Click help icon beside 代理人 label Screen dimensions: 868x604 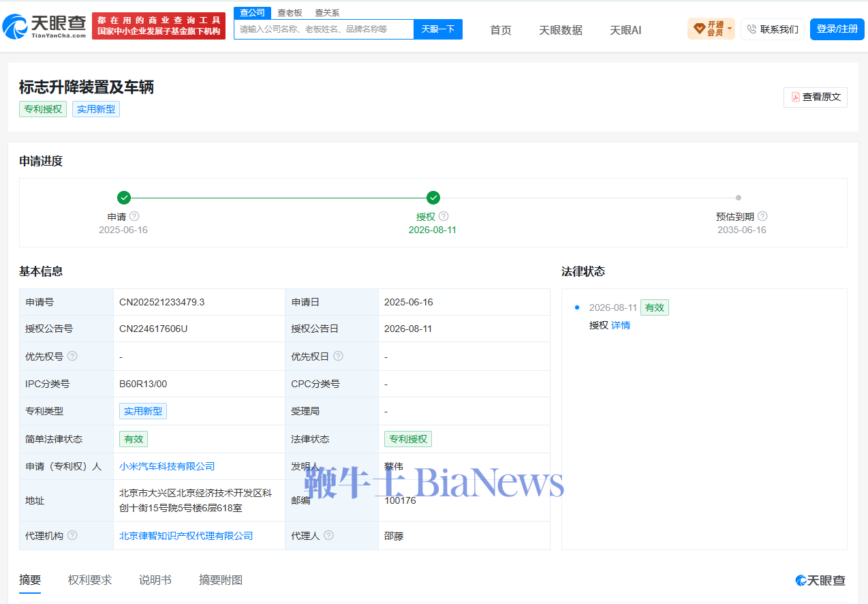tap(328, 535)
